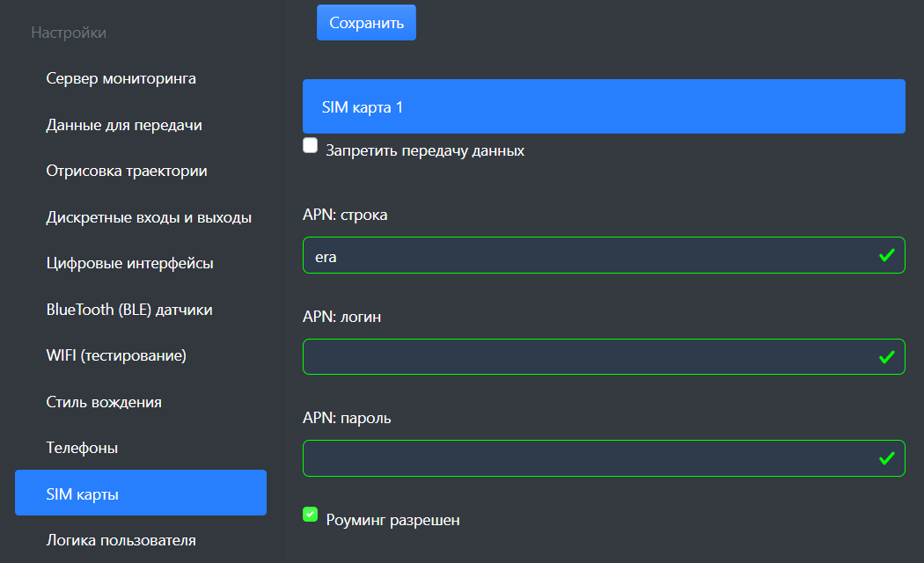The height and width of the screenshot is (563, 924).
Task: Click green checkmark in APN логин field
Action: [886, 356]
